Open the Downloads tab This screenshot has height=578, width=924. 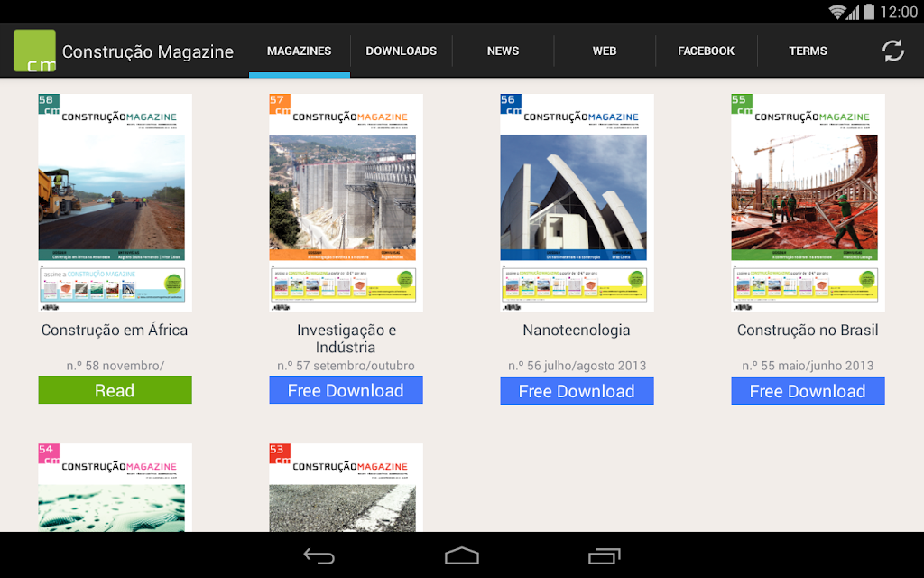pos(402,51)
